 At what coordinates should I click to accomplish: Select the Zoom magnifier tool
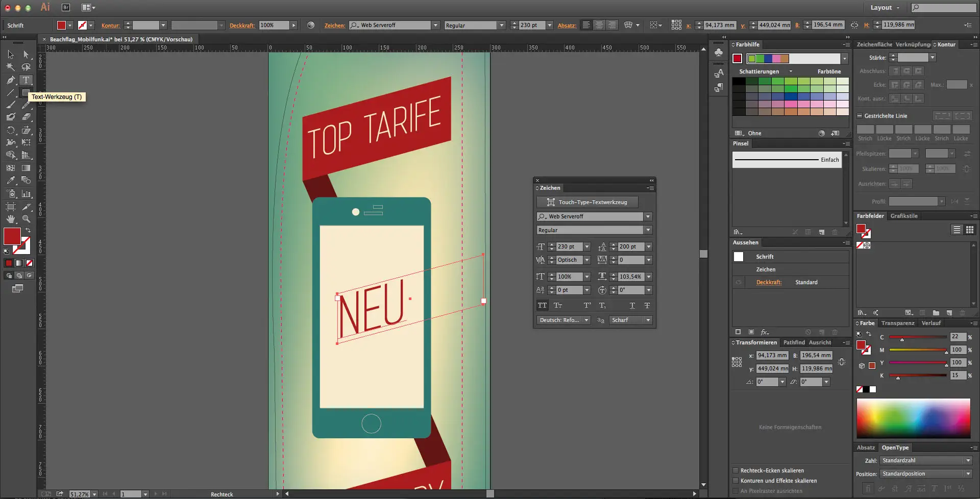click(26, 219)
